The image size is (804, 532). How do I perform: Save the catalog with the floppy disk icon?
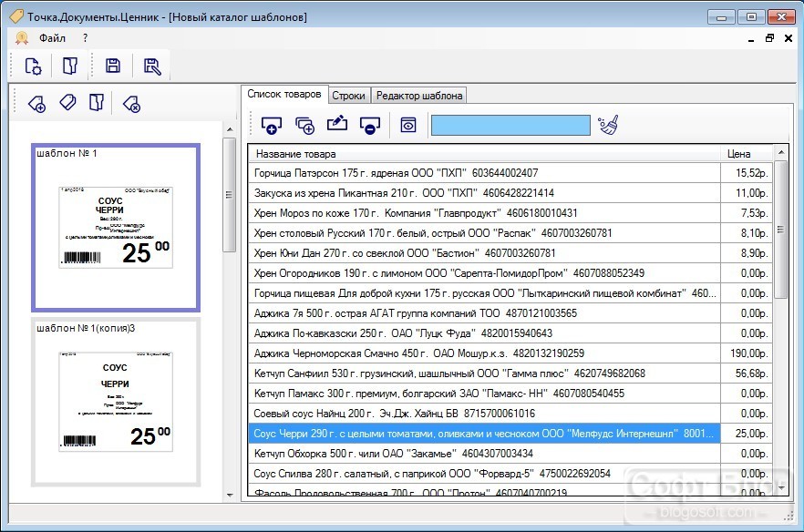point(113,66)
